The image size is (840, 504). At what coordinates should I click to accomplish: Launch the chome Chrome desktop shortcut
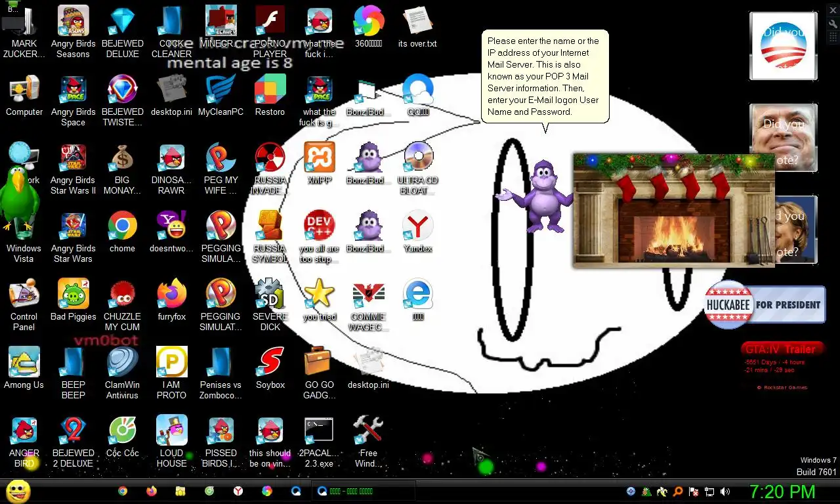[123, 231]
